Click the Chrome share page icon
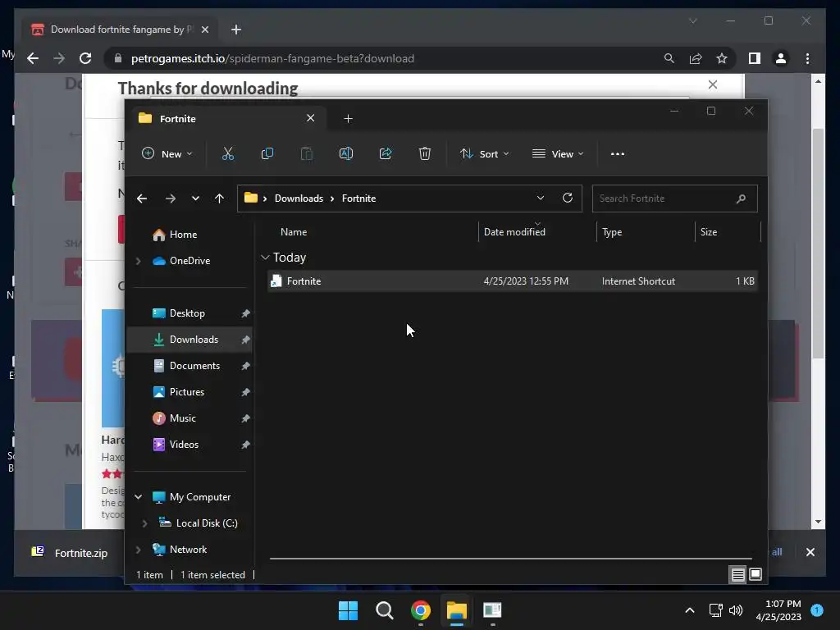Viewport: 840px width, 630px height. pos(696,58)
